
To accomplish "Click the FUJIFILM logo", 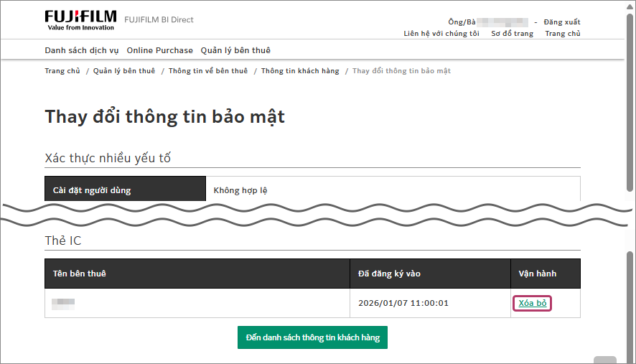I will point(80,20).
